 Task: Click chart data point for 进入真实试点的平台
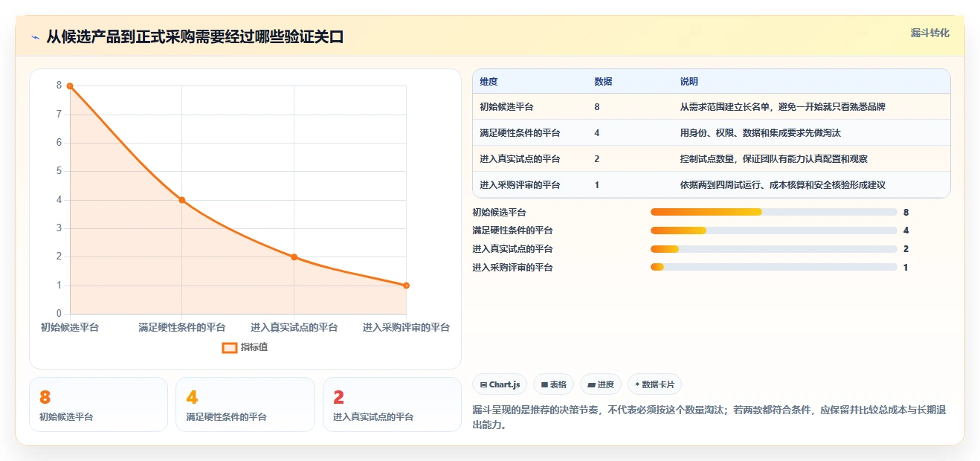pyautogui.click(x=294, y=257)
